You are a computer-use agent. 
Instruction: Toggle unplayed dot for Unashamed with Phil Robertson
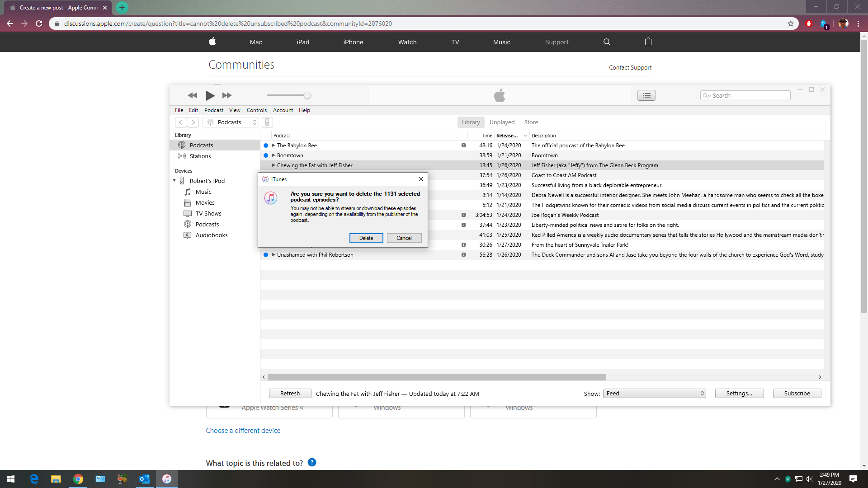click(x=266, y=255)
